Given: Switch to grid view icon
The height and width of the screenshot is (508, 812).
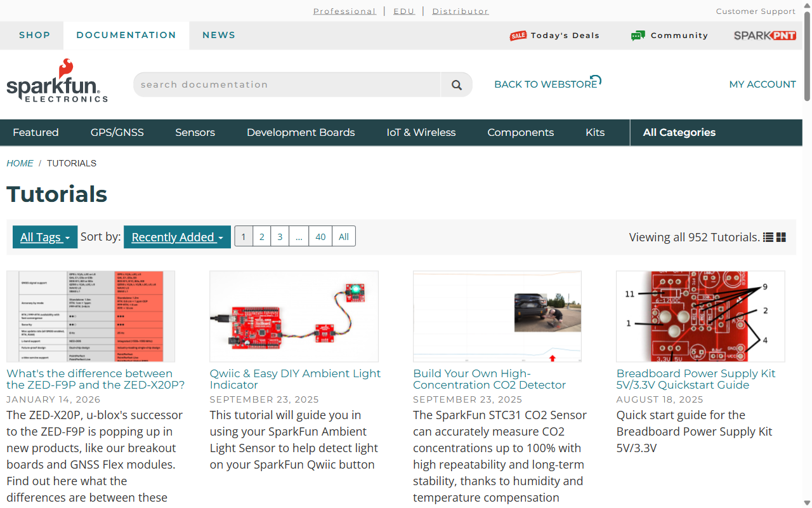Looking at the screenshot, I should [x=781, y=237].
